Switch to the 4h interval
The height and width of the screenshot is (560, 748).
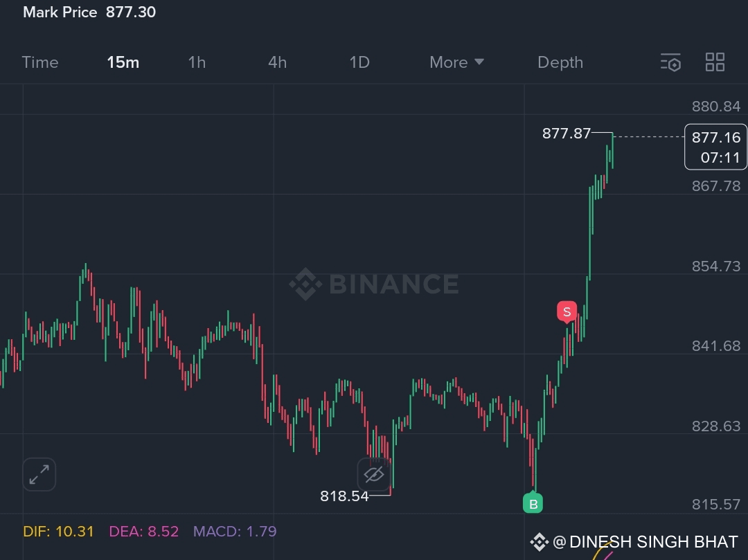point(277,62)
